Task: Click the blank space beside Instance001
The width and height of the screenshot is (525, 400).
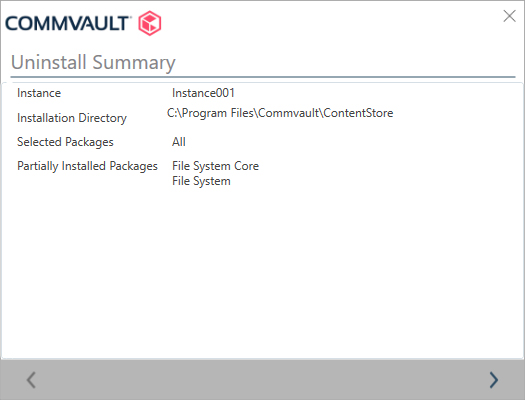Action: [x=368, y=93]
